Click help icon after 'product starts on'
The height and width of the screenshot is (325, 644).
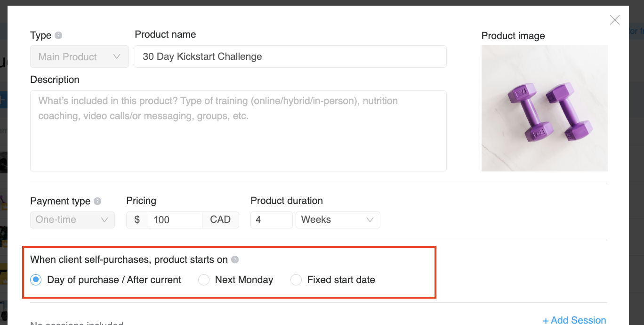coord(235,260)
